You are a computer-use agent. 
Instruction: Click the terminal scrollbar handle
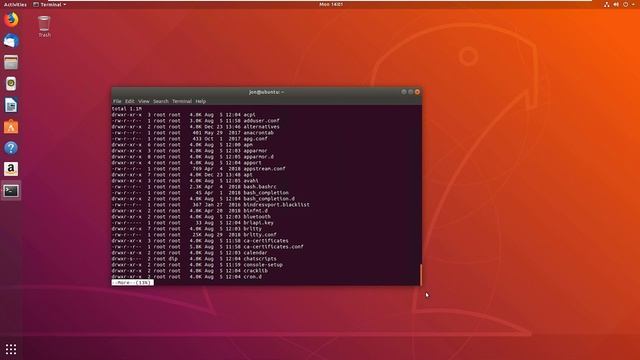(x=421, y=275)
